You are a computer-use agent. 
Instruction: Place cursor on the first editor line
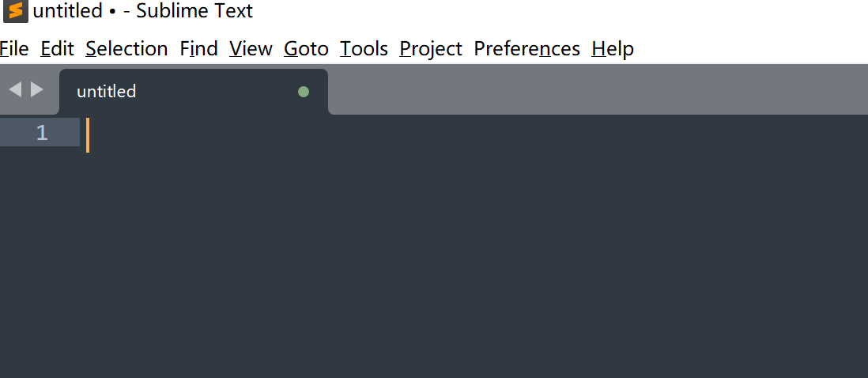(x=395, y=134)
